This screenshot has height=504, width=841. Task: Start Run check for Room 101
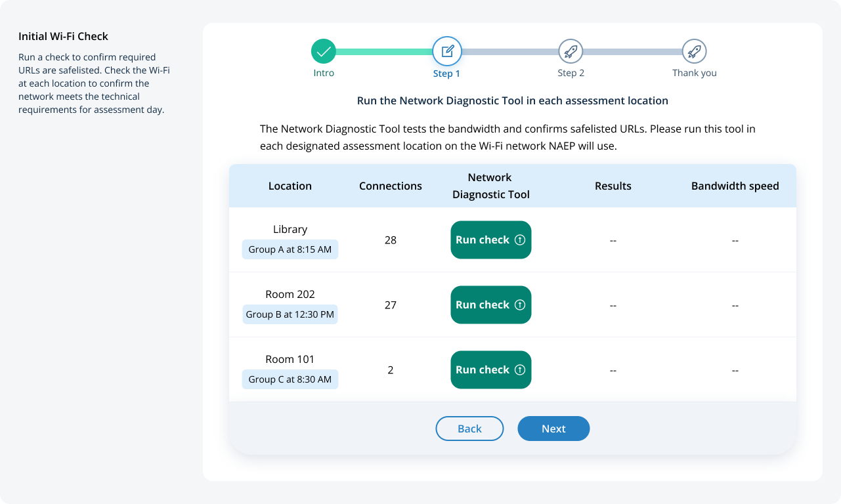483,370
